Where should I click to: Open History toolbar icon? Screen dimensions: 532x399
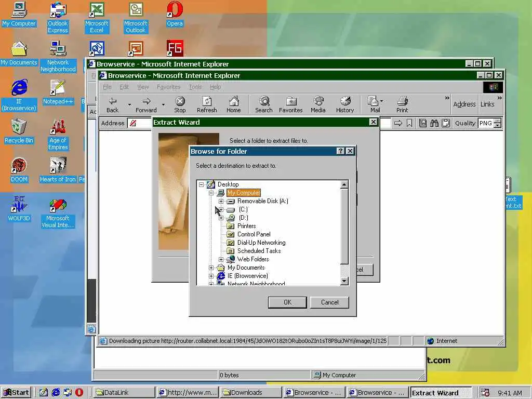(345, 104)
